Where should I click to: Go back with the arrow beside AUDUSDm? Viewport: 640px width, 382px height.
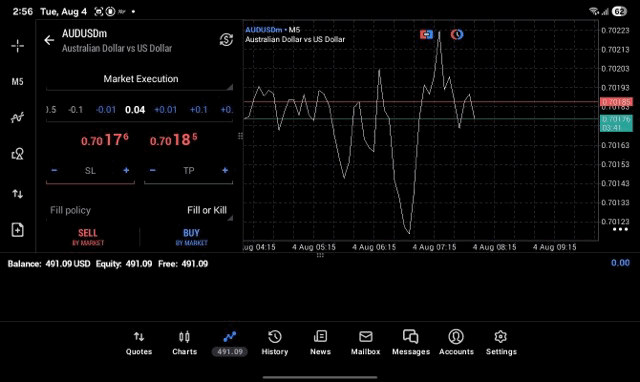point(49,40)
